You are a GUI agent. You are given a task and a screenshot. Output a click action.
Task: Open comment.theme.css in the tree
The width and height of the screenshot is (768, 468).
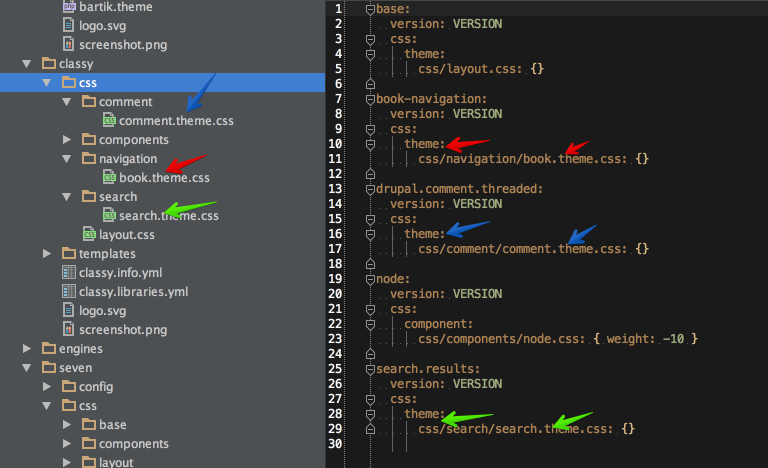tap(176, 121)
